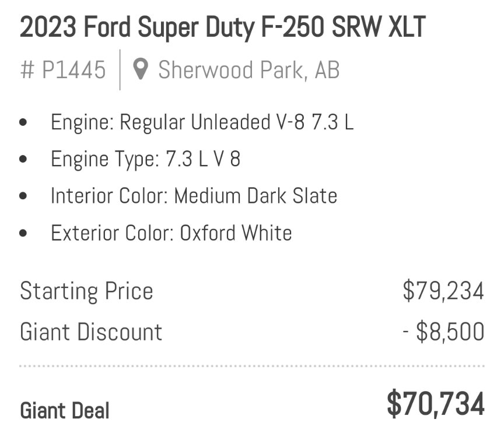Image resolution: width=504 pixels, height=433 pixels.
Task: Click the bullet beside Engine line
Action: 23,122
